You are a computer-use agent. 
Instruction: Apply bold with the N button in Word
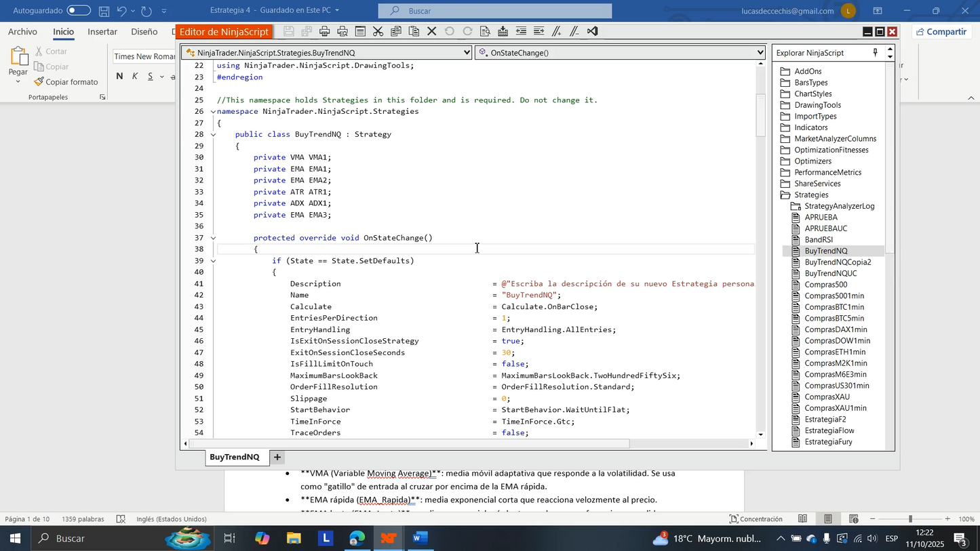point(119,76)
